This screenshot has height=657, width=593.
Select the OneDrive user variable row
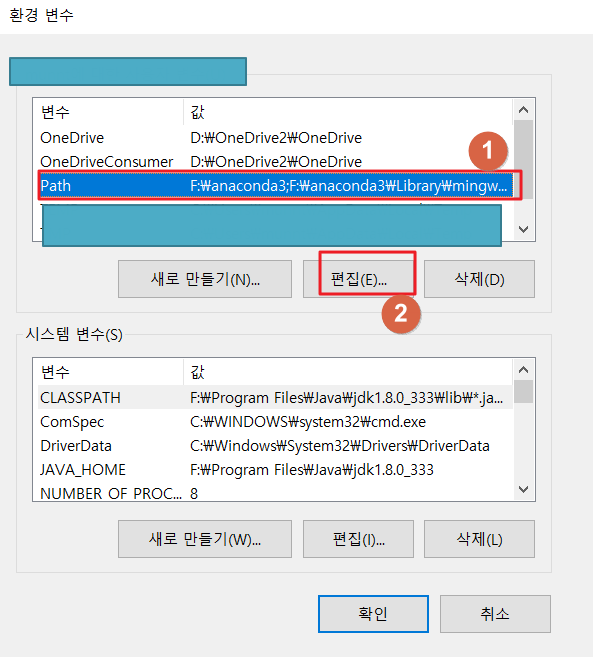coord(275,138)
